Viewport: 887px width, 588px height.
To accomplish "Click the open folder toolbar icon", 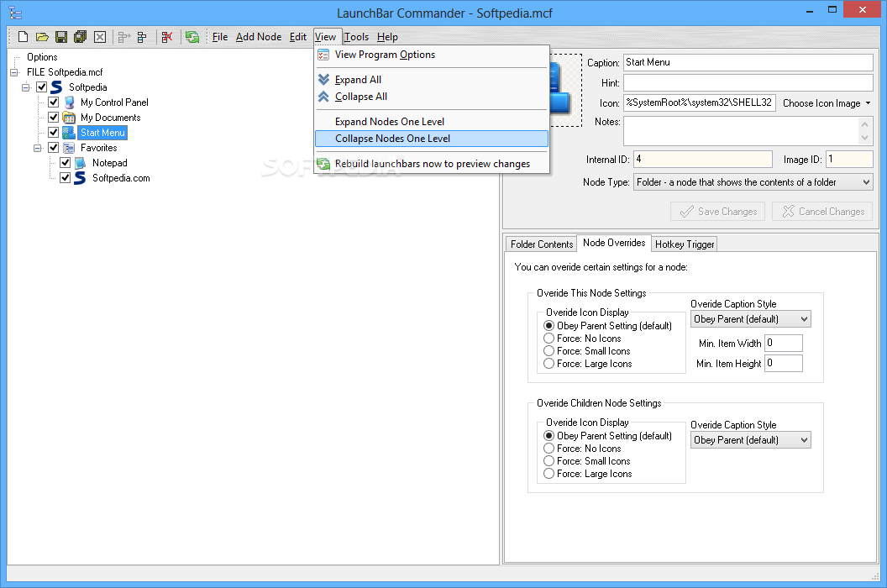I will (x=43, y=37).
